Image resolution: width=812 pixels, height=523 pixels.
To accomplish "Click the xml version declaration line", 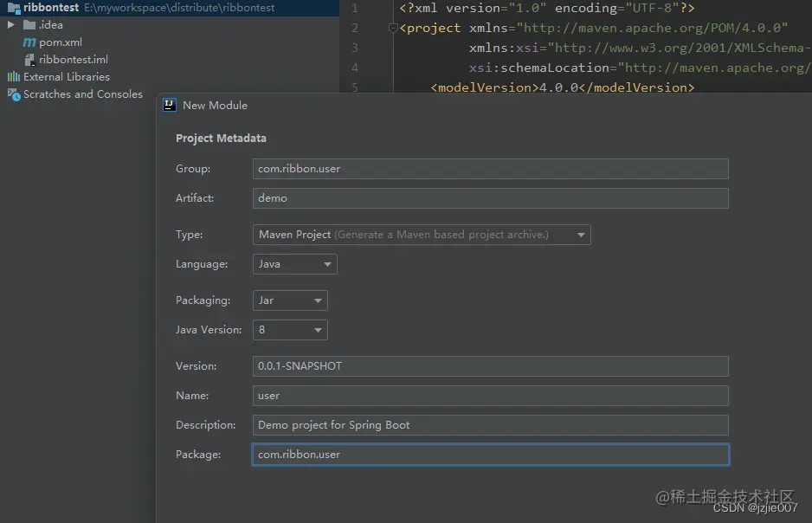I will point(547,9).
